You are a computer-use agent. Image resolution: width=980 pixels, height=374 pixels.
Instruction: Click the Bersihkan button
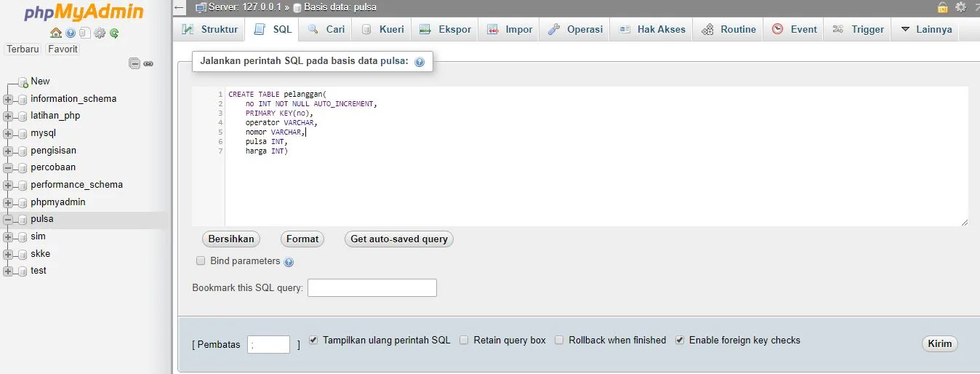(231, 239)
